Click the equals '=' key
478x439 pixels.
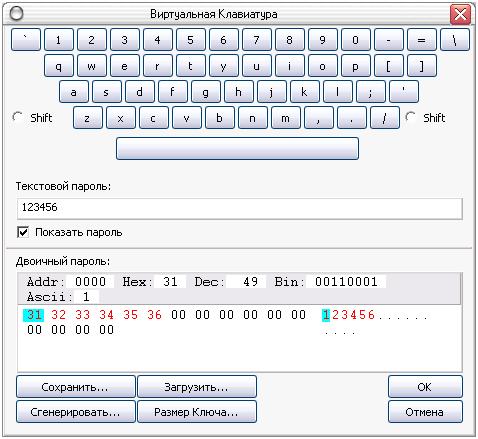click(422, 40)
